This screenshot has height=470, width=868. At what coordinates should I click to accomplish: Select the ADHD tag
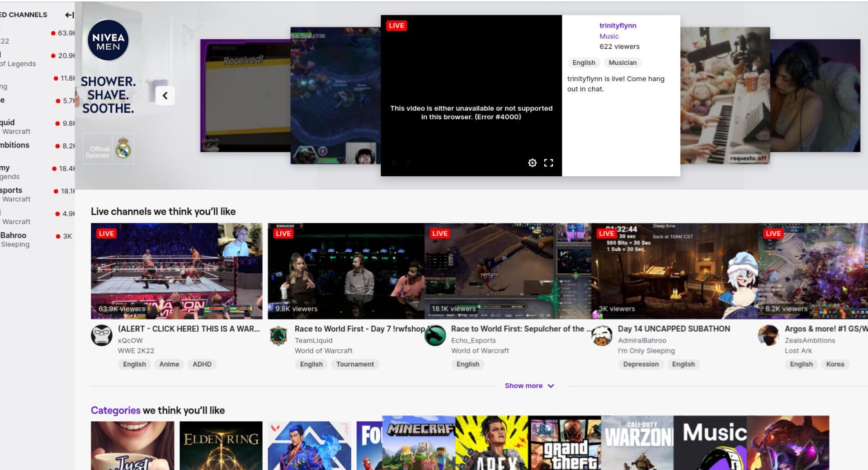point(202,364)
